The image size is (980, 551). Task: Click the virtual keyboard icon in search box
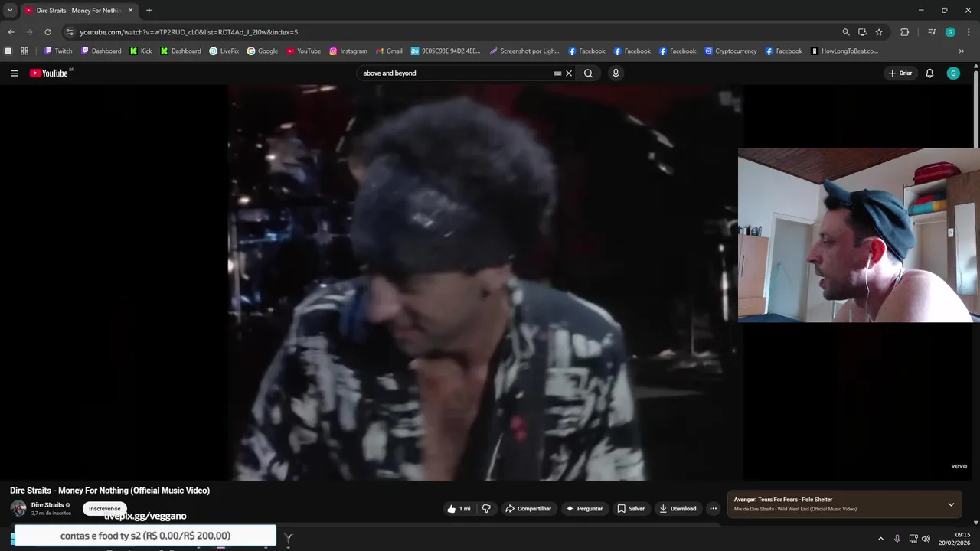(x=557, y=73)
